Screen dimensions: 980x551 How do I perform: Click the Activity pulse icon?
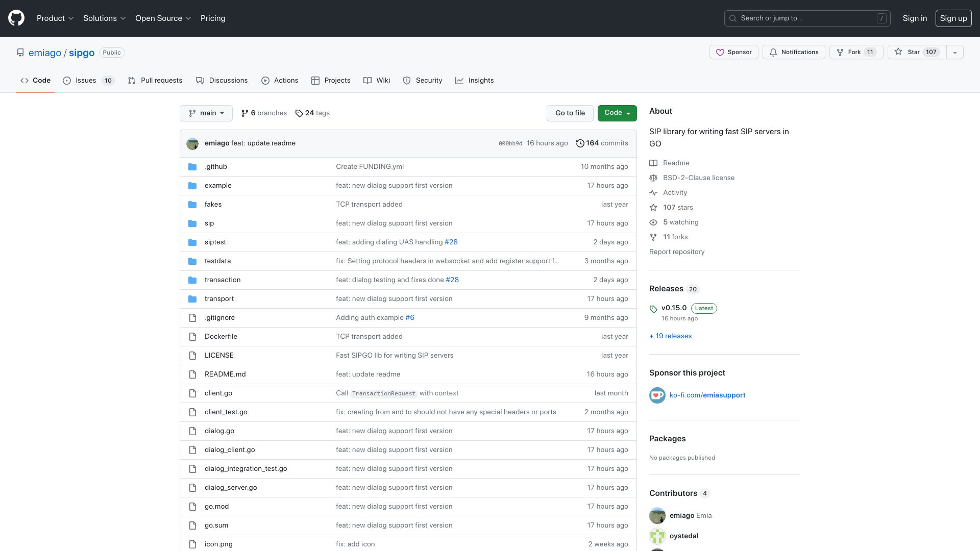653,193
